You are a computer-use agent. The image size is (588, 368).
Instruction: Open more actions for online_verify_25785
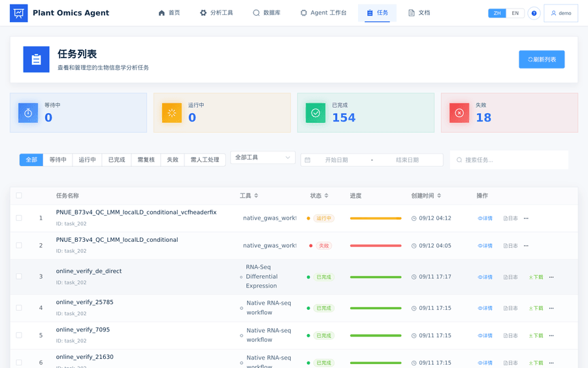click(x=551, y=309)
